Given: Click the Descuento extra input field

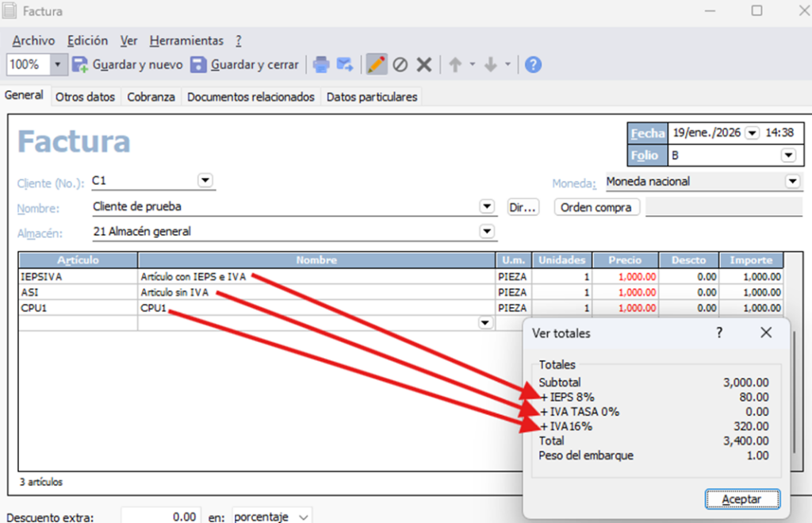Looking at the screenshot, I should (x=160, y=517).
